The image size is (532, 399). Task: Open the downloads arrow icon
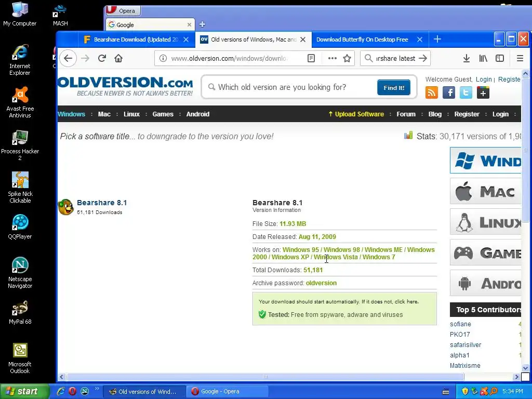[x=467, y=58]
